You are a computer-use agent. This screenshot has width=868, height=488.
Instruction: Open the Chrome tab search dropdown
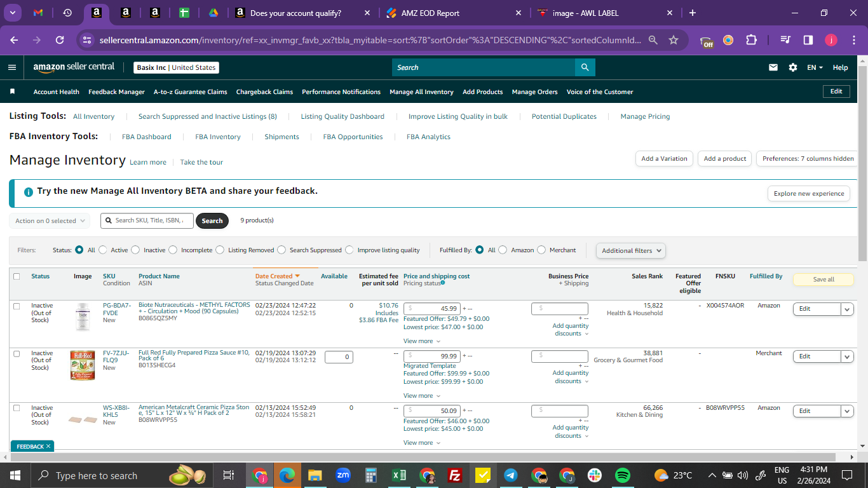[x=13, y=13]
